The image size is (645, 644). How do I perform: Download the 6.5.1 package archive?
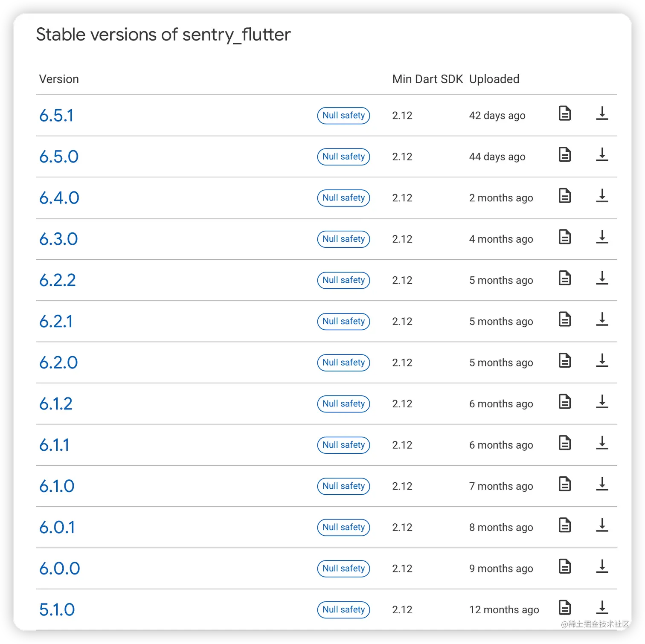(602, 114)
